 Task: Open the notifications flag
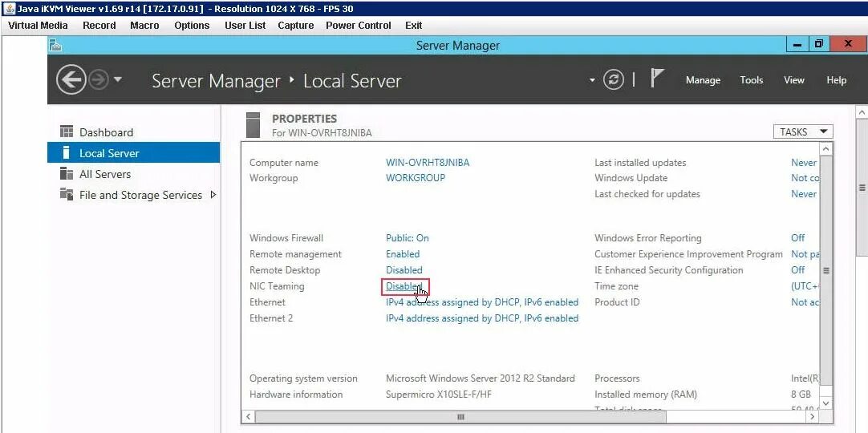point(656,79)
